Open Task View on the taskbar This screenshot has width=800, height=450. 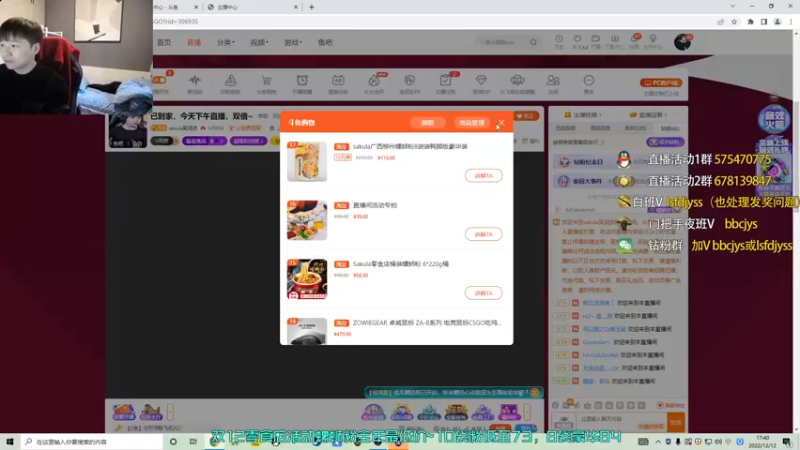193,441
